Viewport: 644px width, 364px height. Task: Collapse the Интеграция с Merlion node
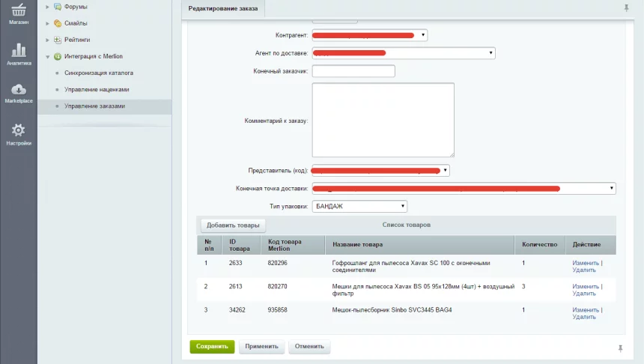pyautogui.click(x=48, y=57)
